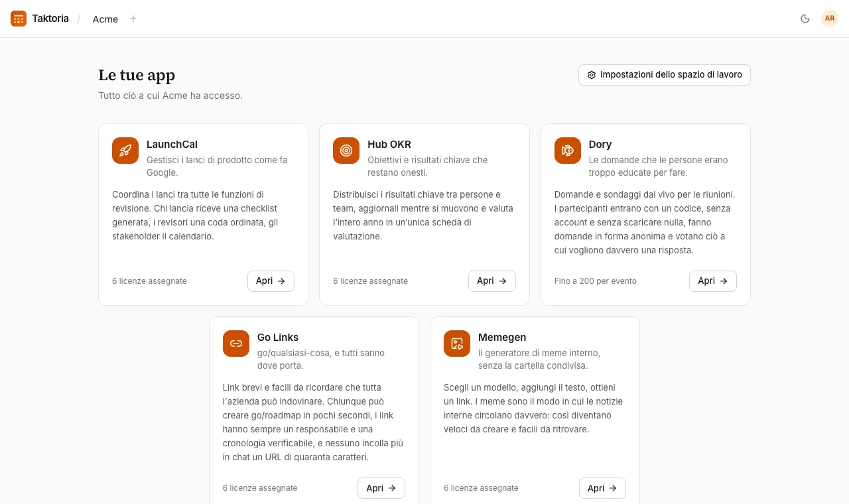Click the Memegen image icon

[457, 344]
